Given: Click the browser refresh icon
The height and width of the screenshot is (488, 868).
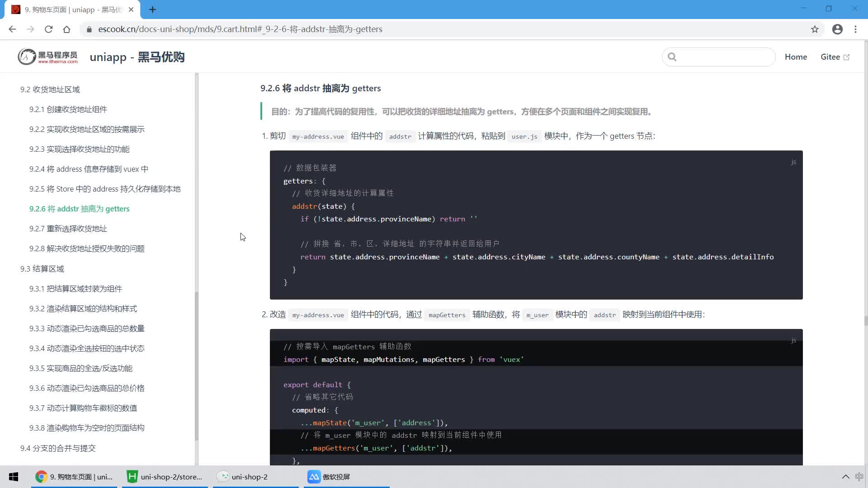Looking at the screenshot, I should pyautogui.click(x=49, y=29).
